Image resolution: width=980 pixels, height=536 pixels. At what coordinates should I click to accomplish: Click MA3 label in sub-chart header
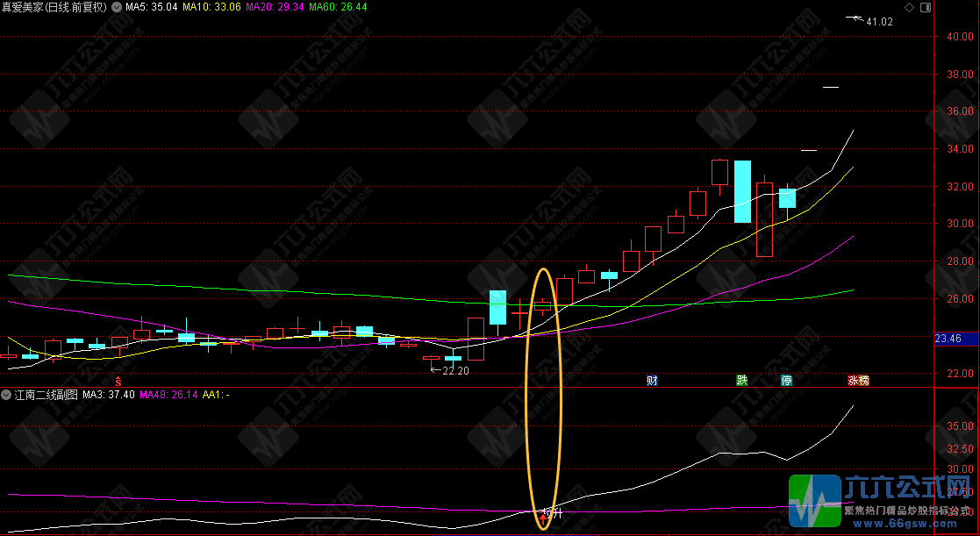pos(108,395)
